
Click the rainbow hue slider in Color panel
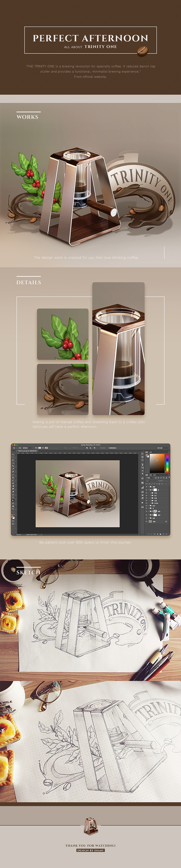coord(168,463)
